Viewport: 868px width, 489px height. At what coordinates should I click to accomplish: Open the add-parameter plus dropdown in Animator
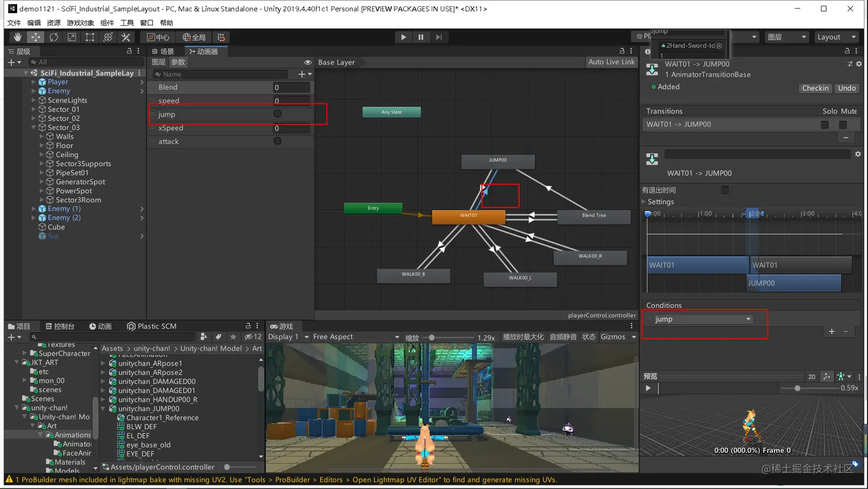pyautogui.click(x=305, y=74)
